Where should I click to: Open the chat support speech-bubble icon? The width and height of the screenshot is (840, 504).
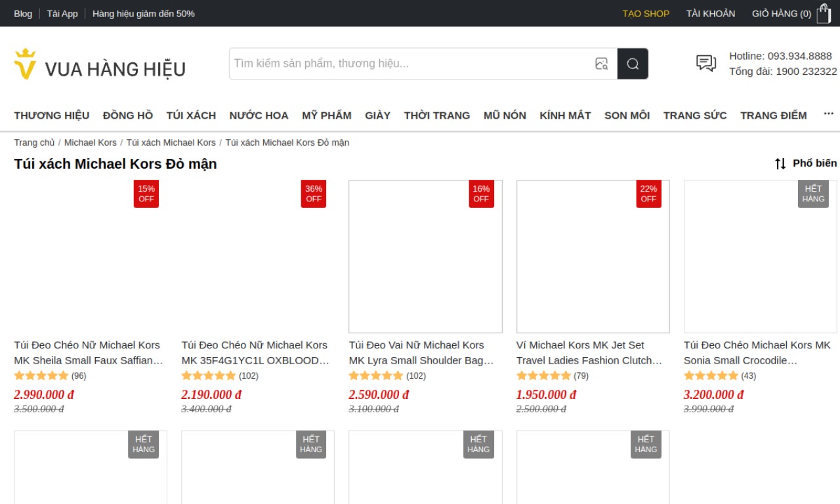(x=706, y=63)
